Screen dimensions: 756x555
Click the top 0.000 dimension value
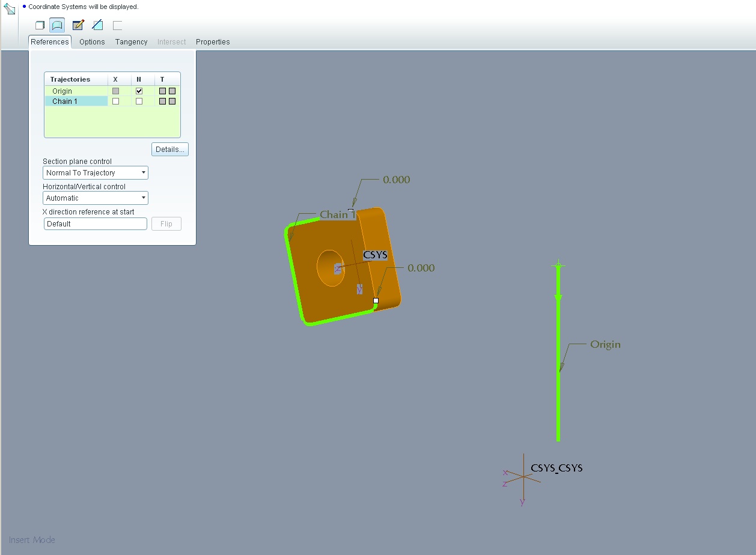[397, 180]
